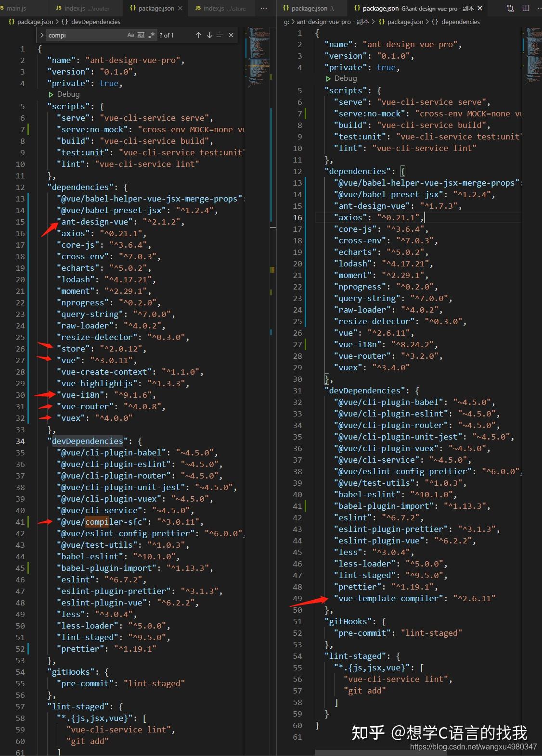Close the find widget

click(231, 35)
